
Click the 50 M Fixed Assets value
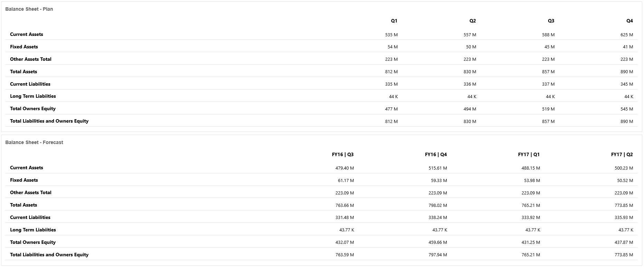point(471,47)
